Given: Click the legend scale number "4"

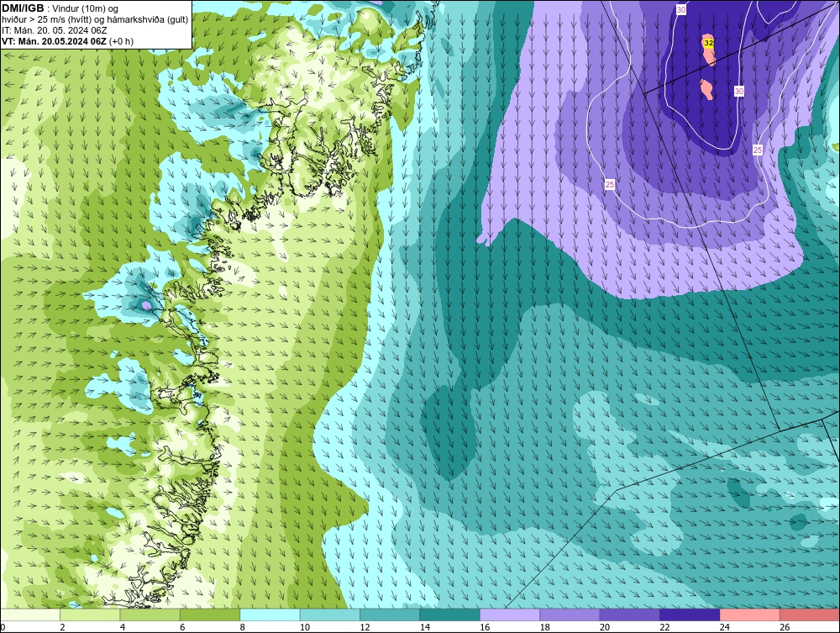Looking at the screenshot, I should 123,627.
